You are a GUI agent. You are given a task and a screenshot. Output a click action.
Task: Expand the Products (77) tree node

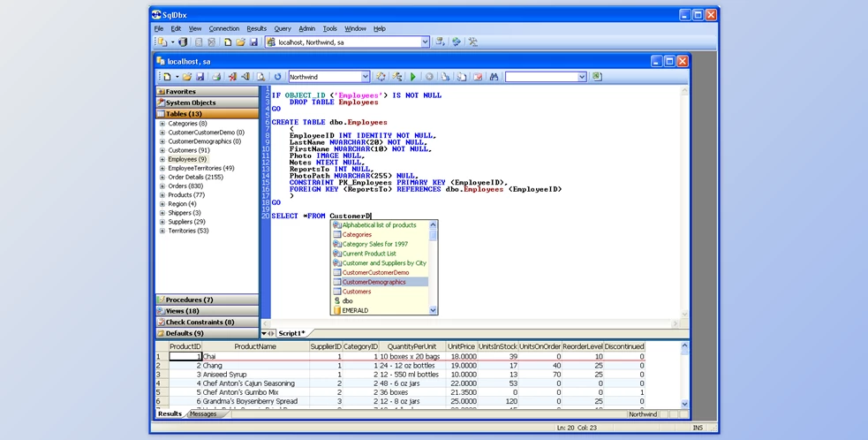coord(162,195)
